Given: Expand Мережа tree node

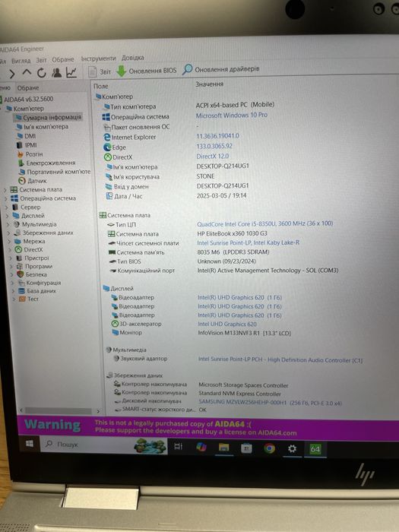Looking at the screenshot, I should tap(9, 241).
